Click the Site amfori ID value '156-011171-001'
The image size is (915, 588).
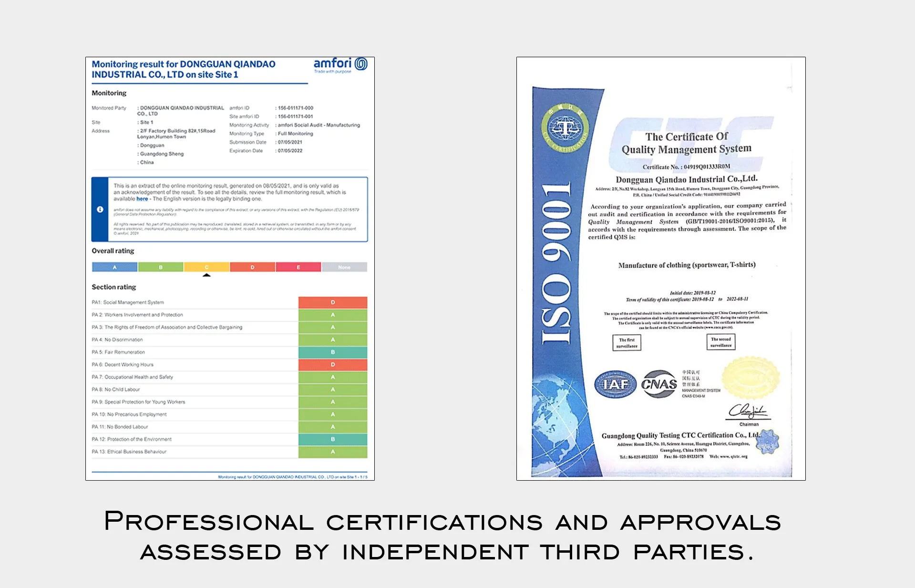point(296,116)
